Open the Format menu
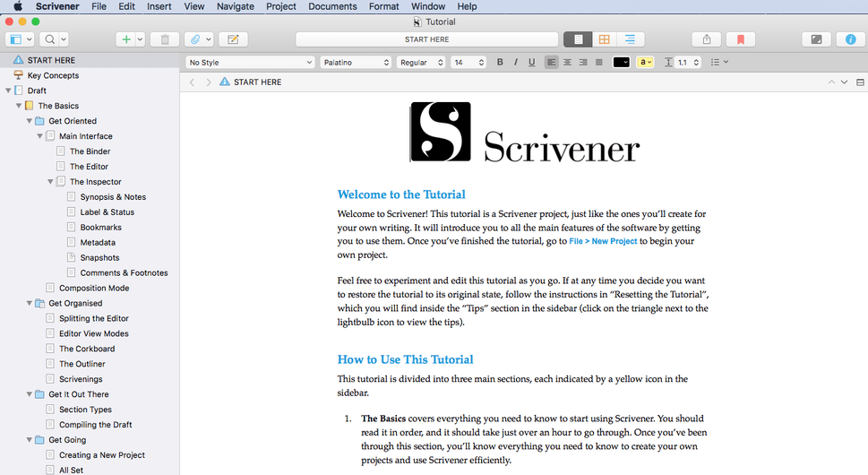 pos(383,6)
